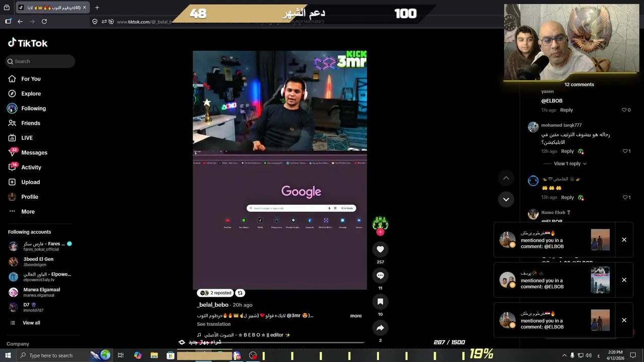Go to the Following feed

tap(33, 108)
